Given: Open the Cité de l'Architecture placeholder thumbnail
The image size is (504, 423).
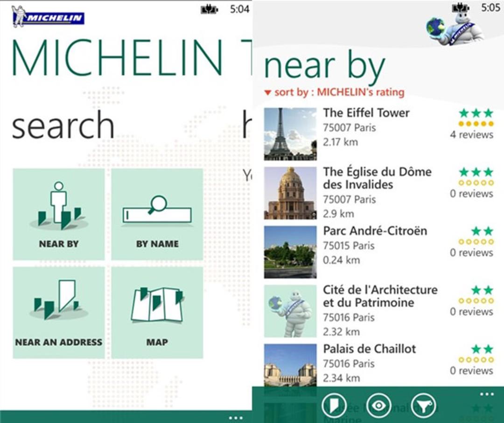Looking at the screenshot, I should coord(290,311).
